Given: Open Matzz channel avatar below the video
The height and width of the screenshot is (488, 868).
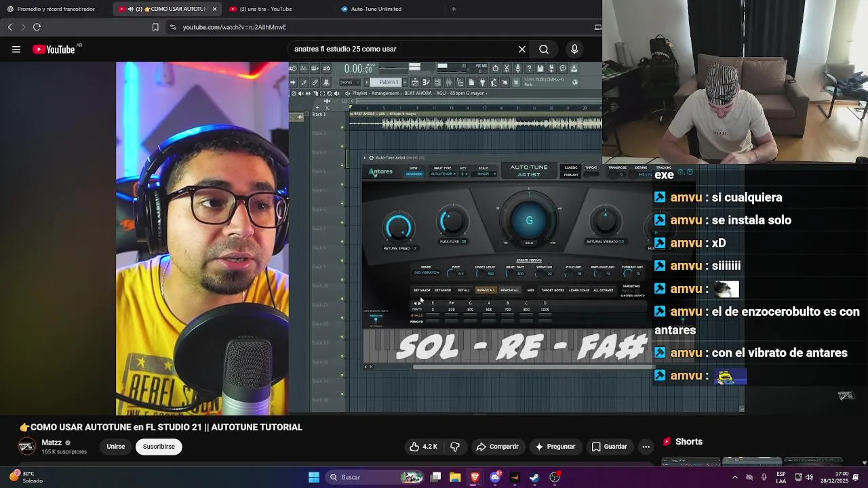Looking at the screenshot, I should [27, 446].
